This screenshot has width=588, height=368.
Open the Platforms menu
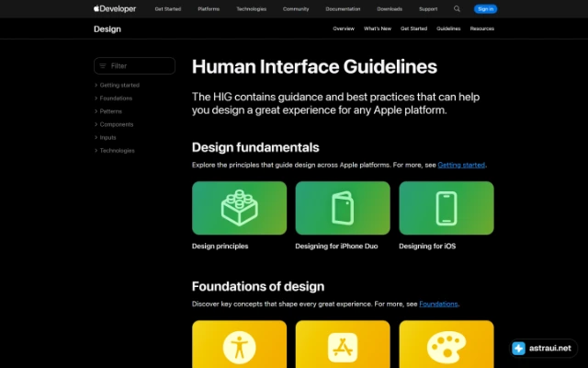pyautogui.click(x=209, y=9)
